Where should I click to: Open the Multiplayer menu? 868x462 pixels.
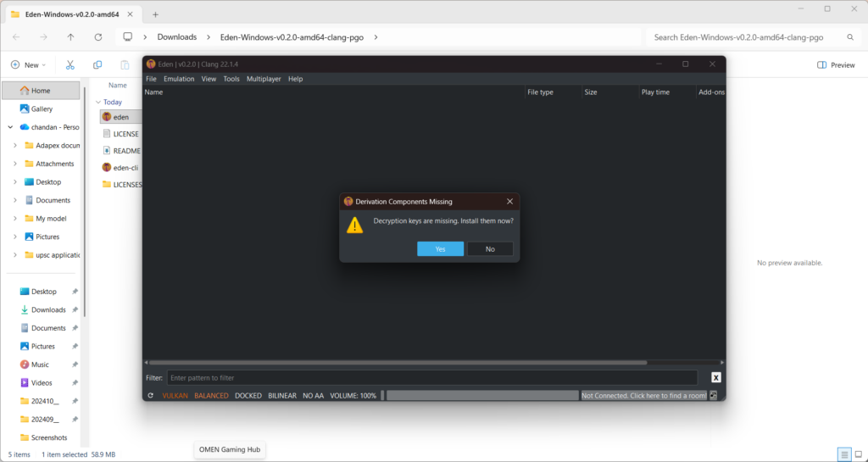pos(264,79)
